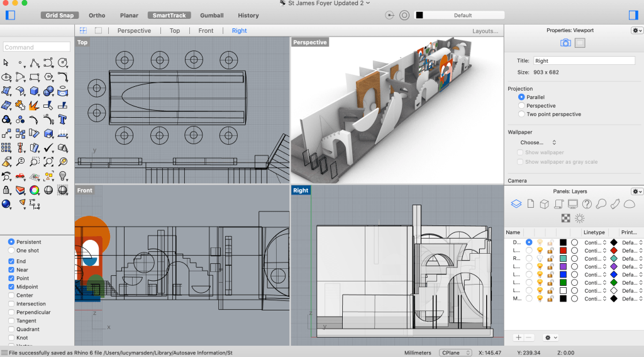Click the red car render icon
The width and height of the screenshot is (644, 357).
pos(21,176)
